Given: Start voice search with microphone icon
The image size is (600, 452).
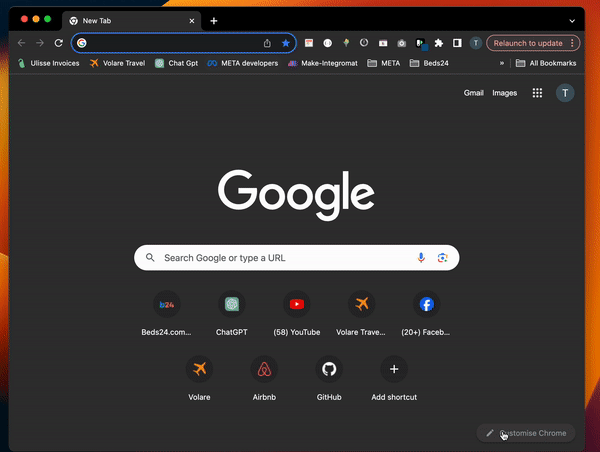Looking at the screenshot, I should (421, 258).
